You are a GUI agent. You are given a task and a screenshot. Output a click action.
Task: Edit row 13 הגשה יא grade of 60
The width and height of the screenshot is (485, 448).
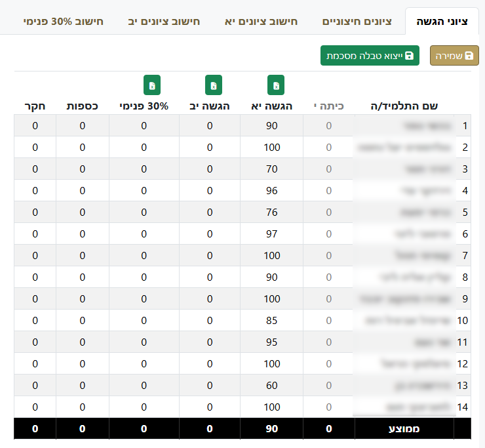pos(272,386)
